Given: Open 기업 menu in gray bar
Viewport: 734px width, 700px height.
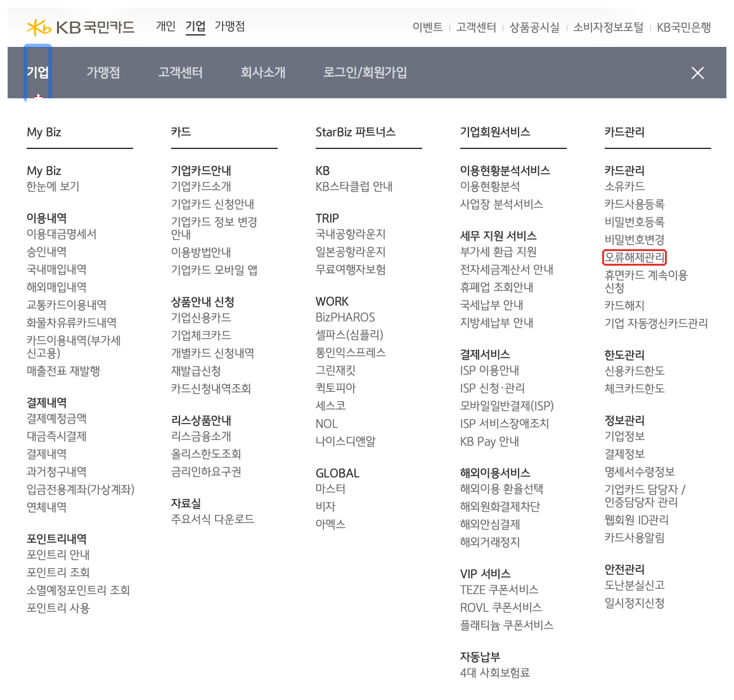Looking at the screenshot, I should (37, 72).
